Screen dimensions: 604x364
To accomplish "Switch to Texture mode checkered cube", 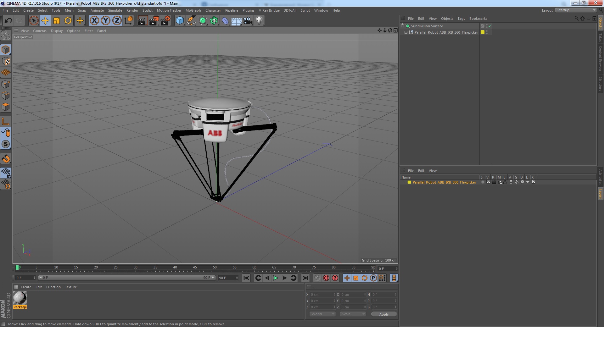I will click(x=6, y=61).
